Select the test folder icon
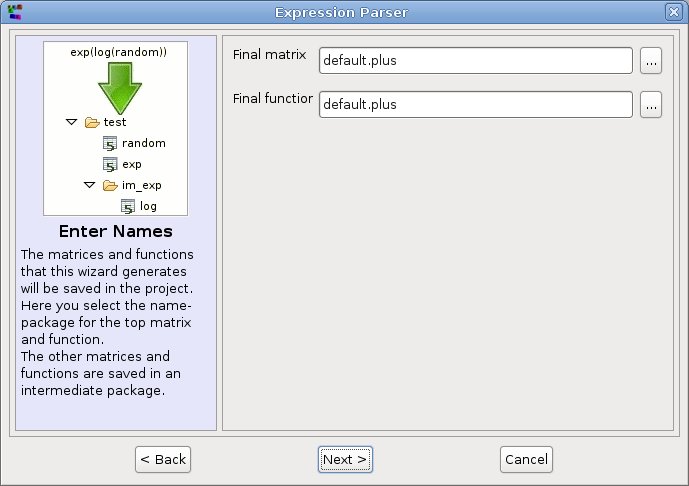Image resolution: width=689 pixels, height=486 pixels. pyautogui.click(x=92, y=122)
